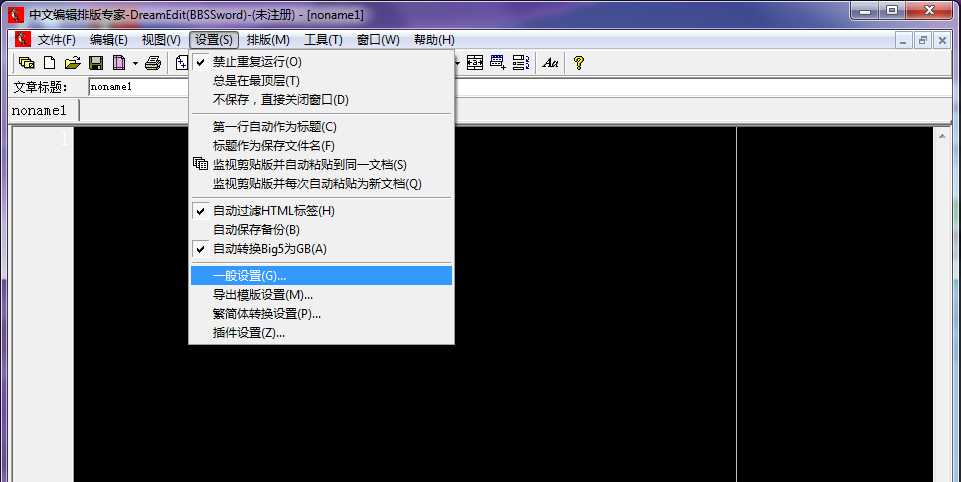Click the pink notebook export icon
The height and width of the screenshot is (482, 961).
point(119,63)
